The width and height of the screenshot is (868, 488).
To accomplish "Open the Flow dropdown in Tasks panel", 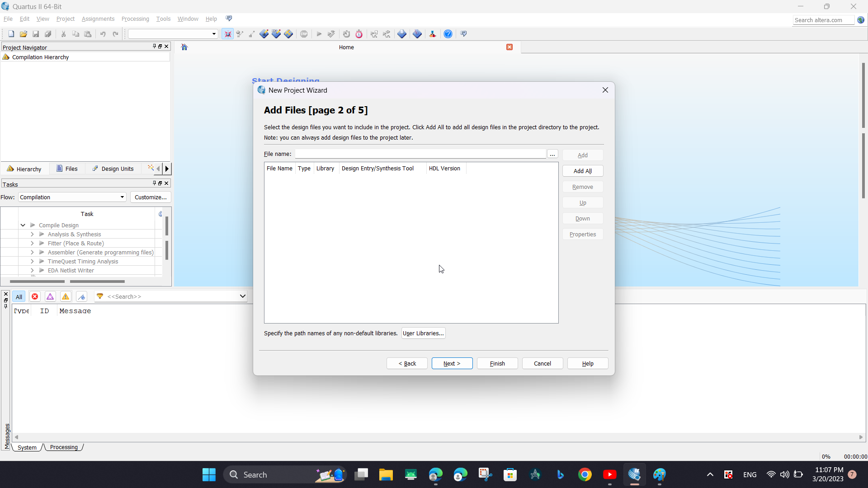I will [x=122, y=197].
